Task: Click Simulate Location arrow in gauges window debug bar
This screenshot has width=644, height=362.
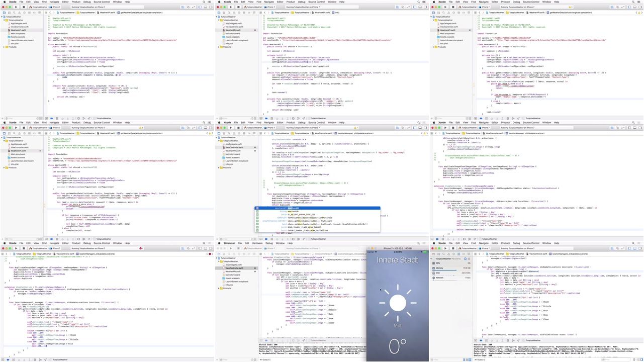Action: coord(518,340)
